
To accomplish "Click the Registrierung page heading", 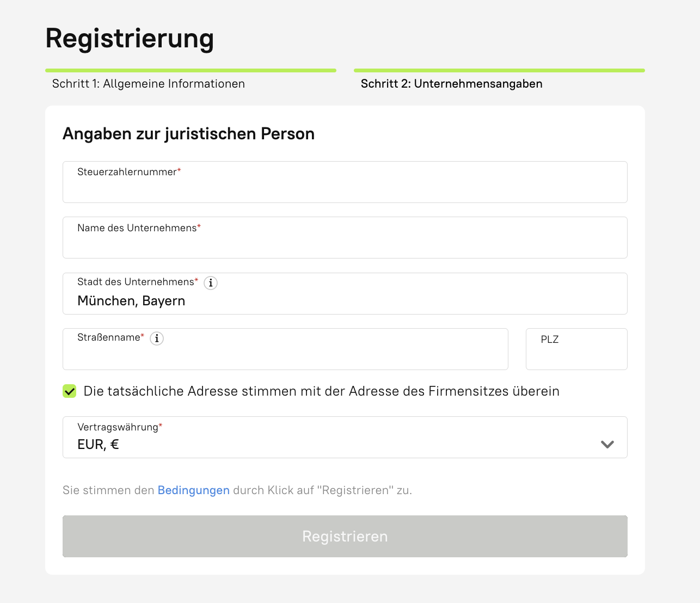I will (130, 39).
